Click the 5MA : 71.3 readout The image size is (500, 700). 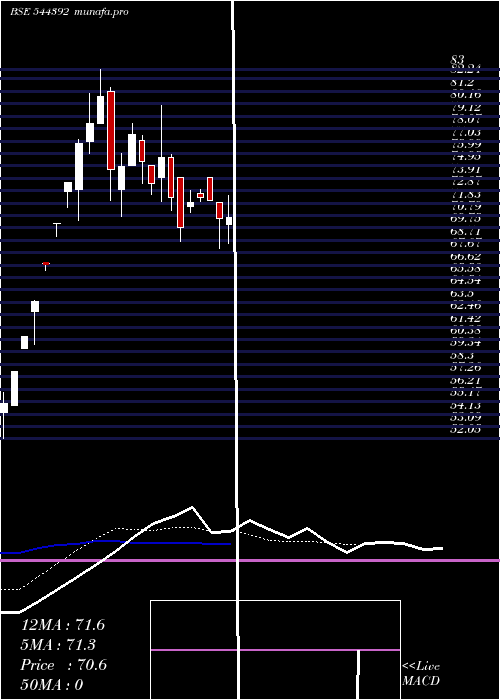pos(58,645)
